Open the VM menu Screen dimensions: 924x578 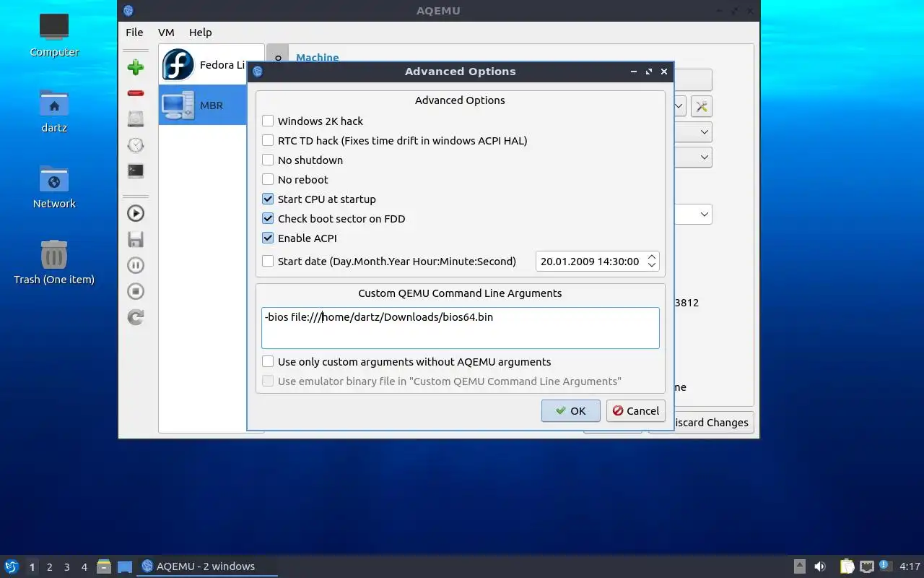166,33
